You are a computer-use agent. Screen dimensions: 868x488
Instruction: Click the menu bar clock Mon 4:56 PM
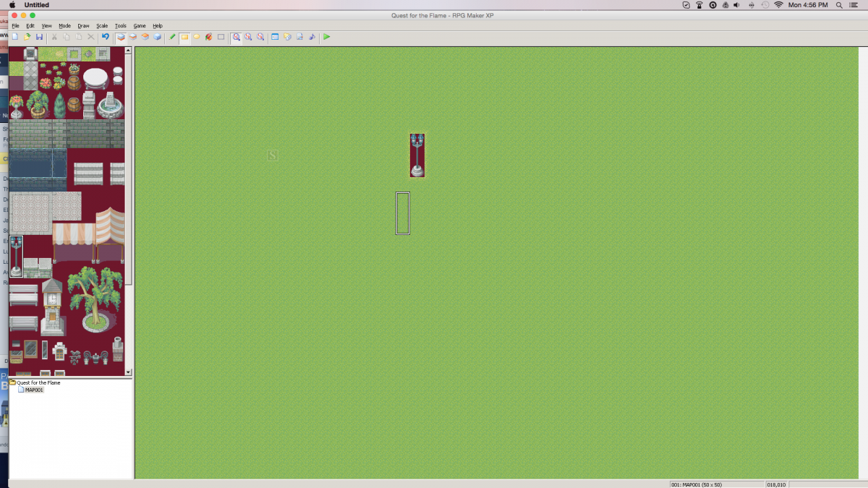click(808, 5)
